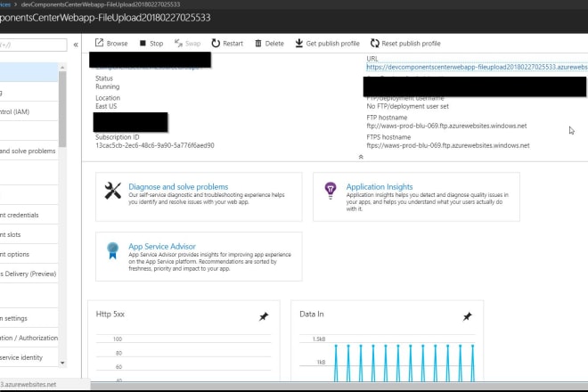Pin the Data In chart
Viewport: 588px width, 392px height.
tap(467, 316)
